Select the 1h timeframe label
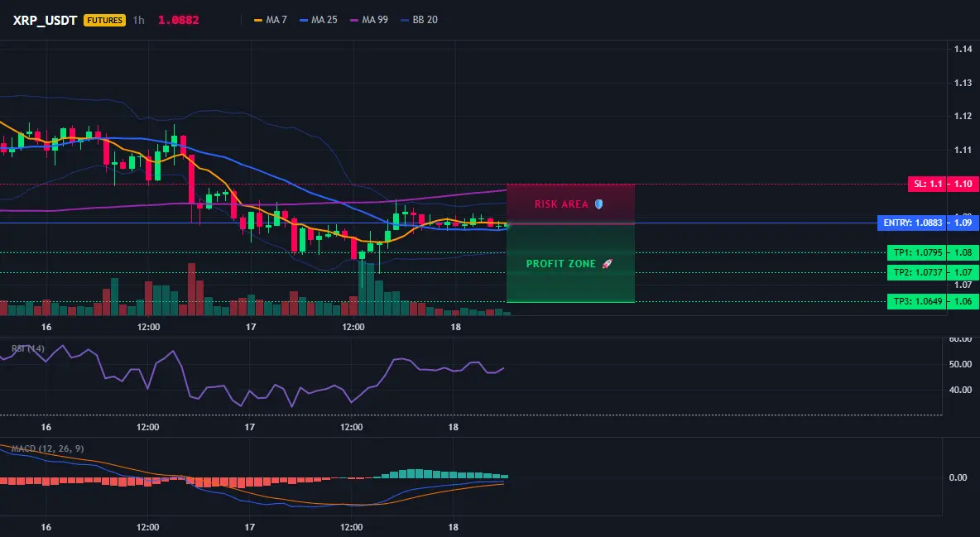The height and width of the screenshot is (537, 980). (139, 20)
